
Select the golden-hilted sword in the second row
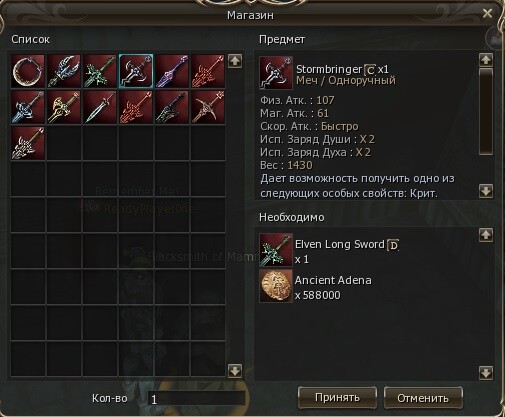64,107
